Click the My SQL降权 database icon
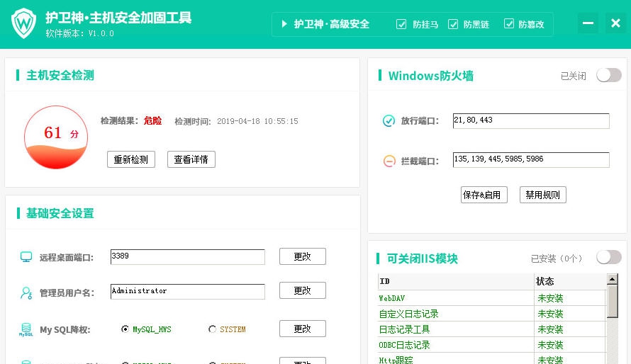The height and width of the screenshot is (364, 631). click(x=26, y=329)
